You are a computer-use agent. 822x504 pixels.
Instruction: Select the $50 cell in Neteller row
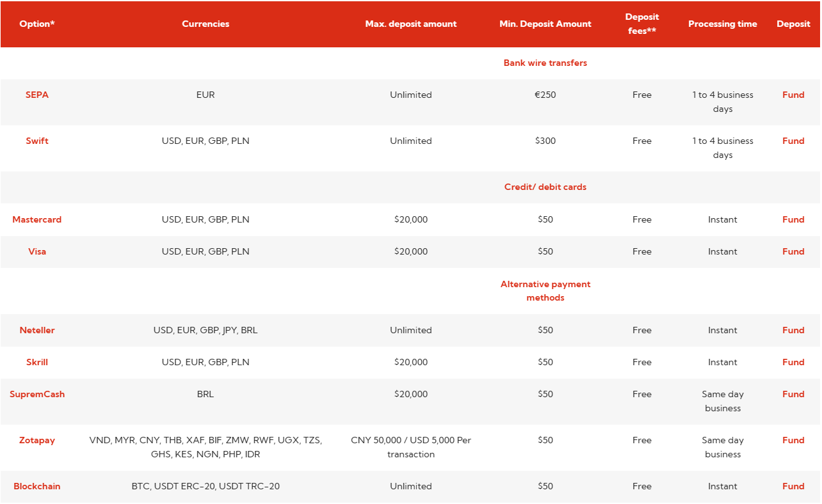tap(545, 330)
